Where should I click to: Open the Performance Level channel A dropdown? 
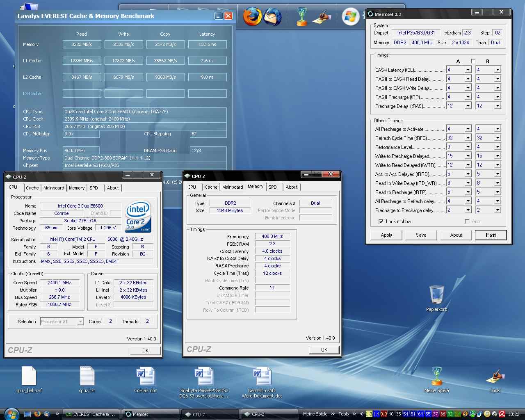[x=468, y=147]
